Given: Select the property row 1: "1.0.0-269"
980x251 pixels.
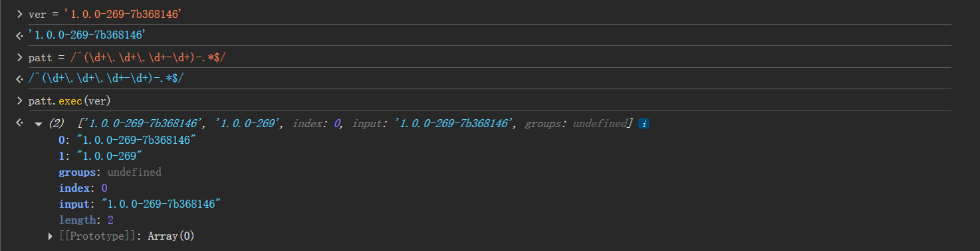Looking at the screenshot, I should tap(100, 156).
